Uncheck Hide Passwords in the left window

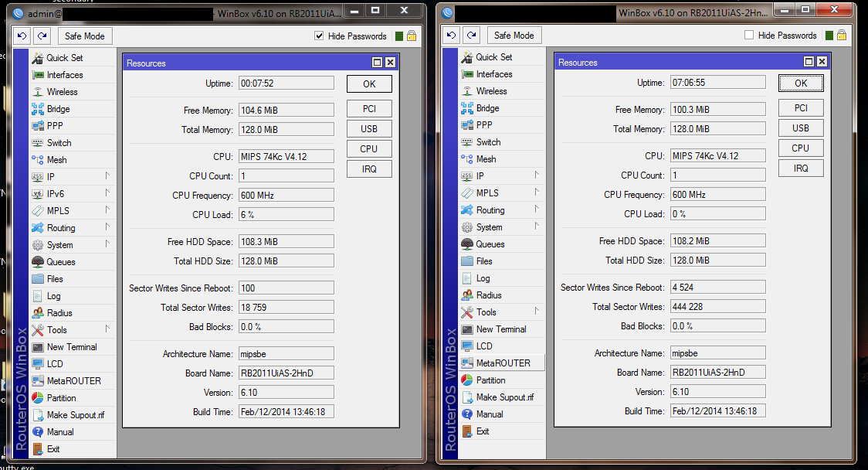(x=319, y=36)
